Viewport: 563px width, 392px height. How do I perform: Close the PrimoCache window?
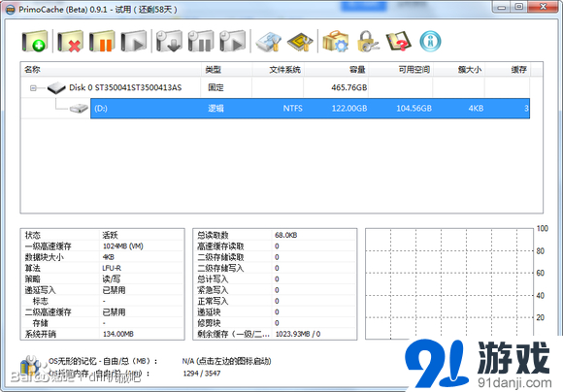(544, 7)
